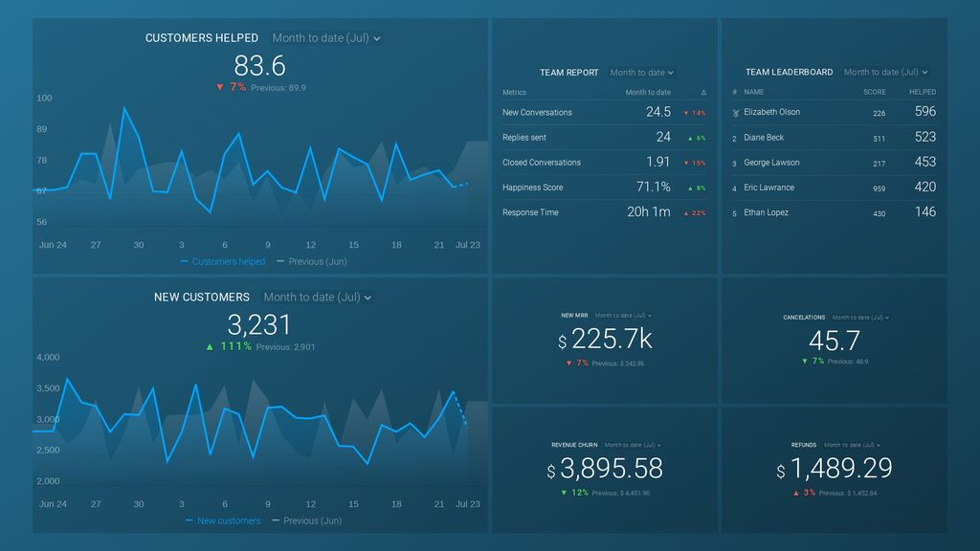
Task: Click the Metrics column header in Team Report
Action: (x=514, y=93)
